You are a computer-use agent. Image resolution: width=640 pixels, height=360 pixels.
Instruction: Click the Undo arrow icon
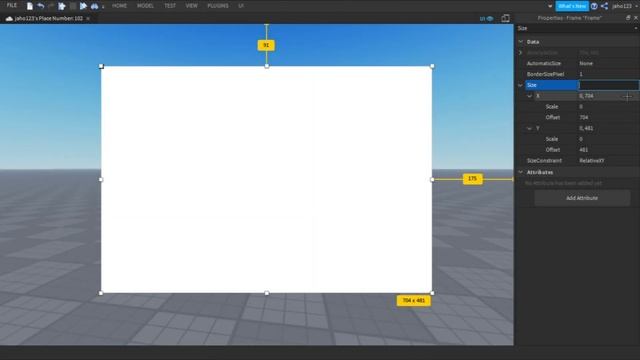40,6
